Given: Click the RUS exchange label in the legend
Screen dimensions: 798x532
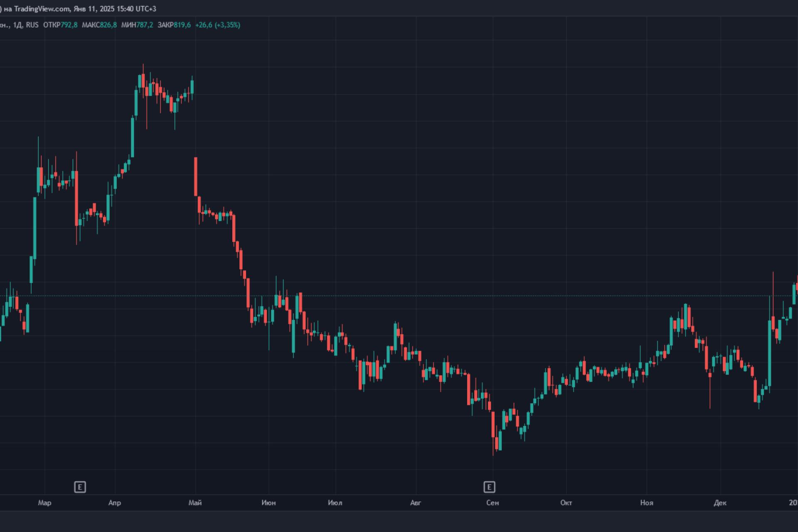Looking at the screenshot, I should pos(32,25).
